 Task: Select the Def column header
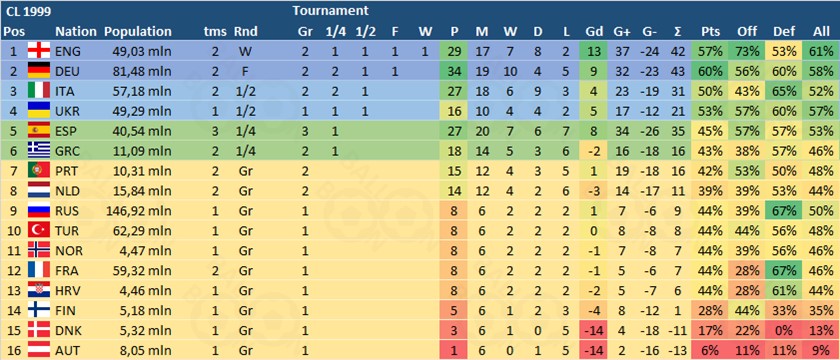tap(784, 32)
